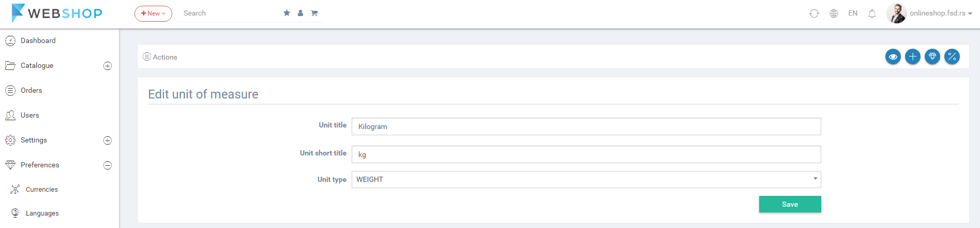Expand the Catalogue menu section
The width and height of the screenshot is (980, 228).
coord(108,66)
